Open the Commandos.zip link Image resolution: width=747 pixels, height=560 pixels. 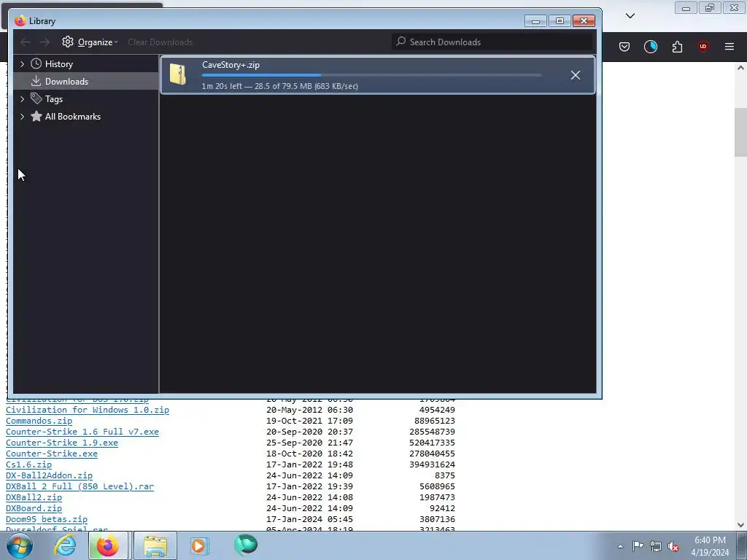coord(39,421)
